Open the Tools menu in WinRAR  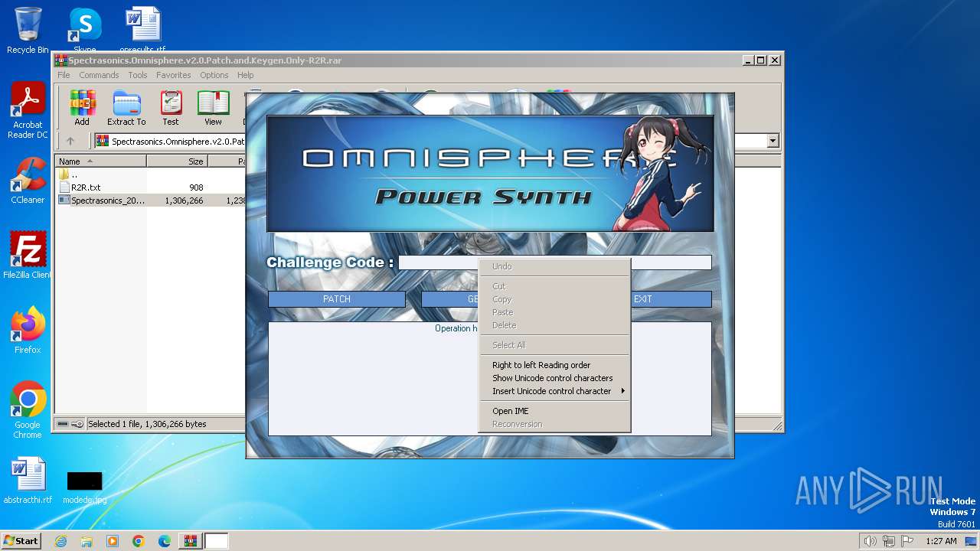[x=138, y=75]
